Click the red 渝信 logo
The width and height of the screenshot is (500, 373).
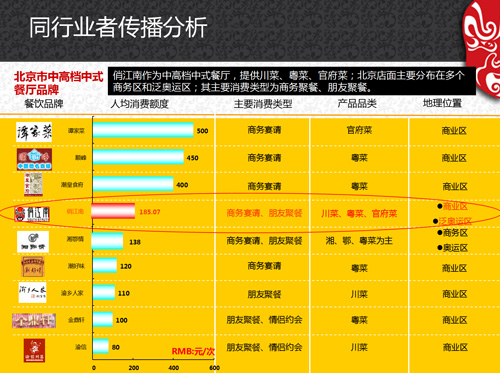click(34, 350)
